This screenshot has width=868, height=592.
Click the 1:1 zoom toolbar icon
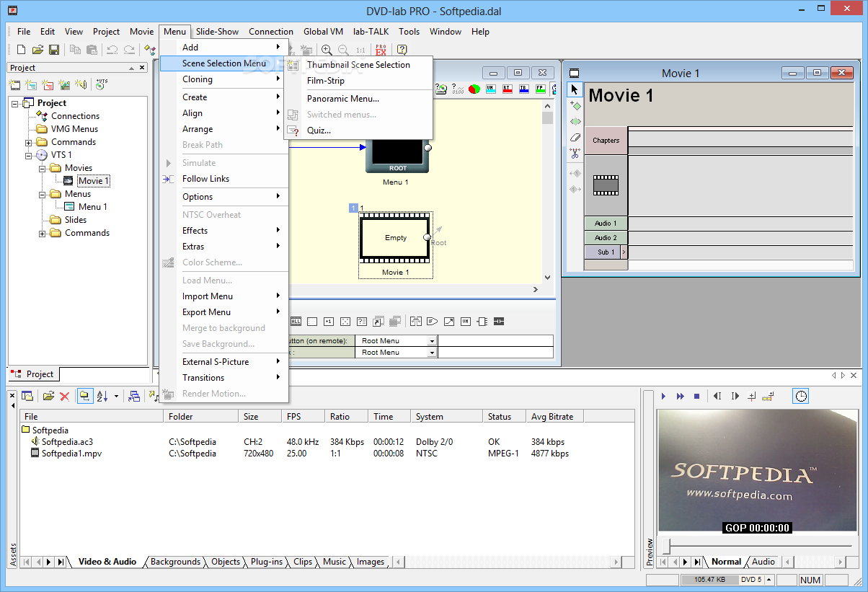[360, 50]
